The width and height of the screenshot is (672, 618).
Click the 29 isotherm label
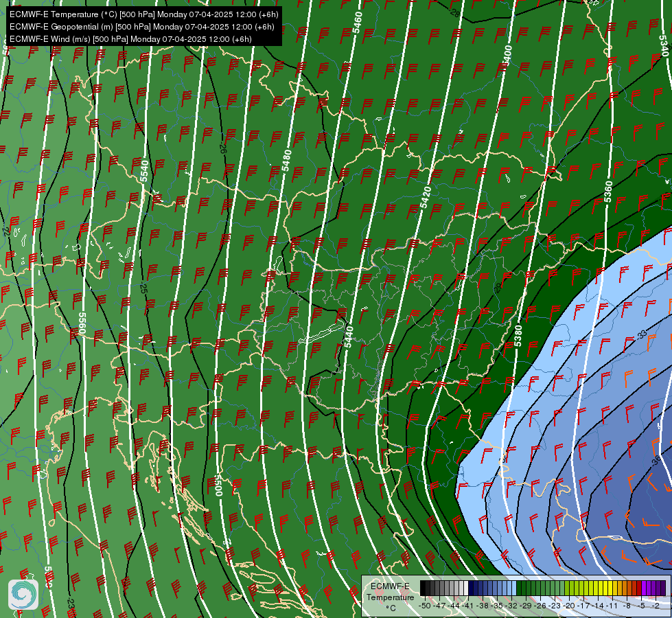point(498,287)
